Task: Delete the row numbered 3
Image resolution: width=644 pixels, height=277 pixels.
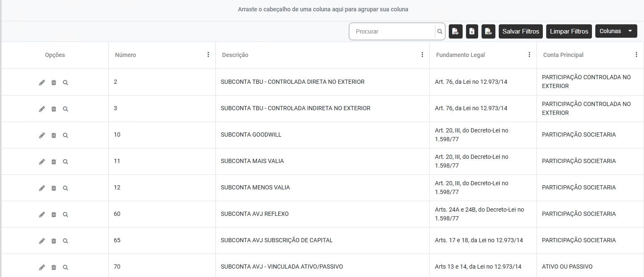Action: pyautogui.click(x=54, y=109)
